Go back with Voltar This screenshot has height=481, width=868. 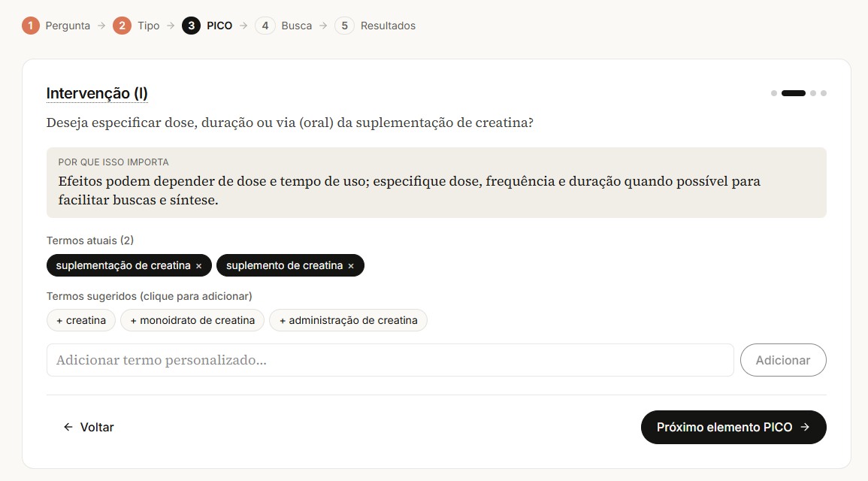coord(89,428)
